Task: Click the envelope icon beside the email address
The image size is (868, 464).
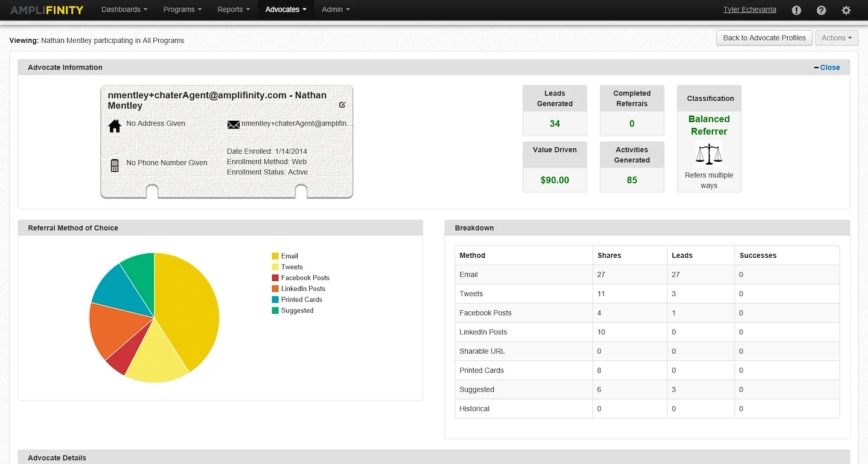Action: click(234, 124)
